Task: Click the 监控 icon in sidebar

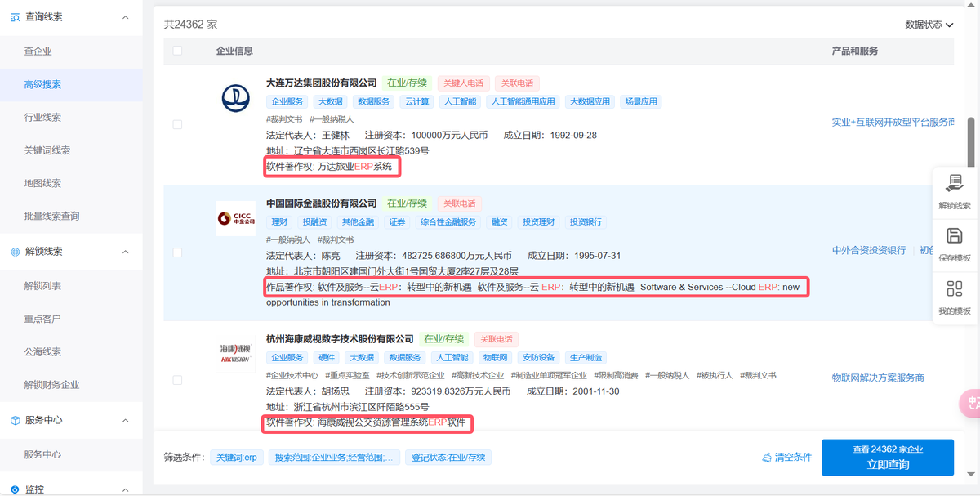Action: click(15, 489)
